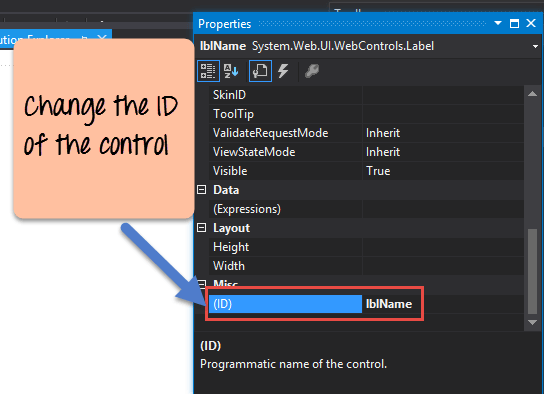Screen dimensions: 544x394
Task: Sort properties alphabetically
Action: coord(231,71)
